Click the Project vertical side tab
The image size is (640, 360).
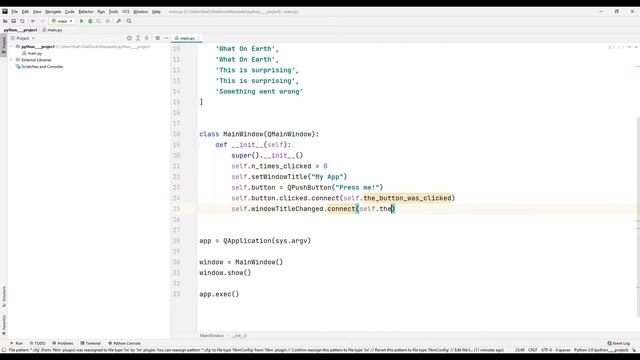pos(4,44)
